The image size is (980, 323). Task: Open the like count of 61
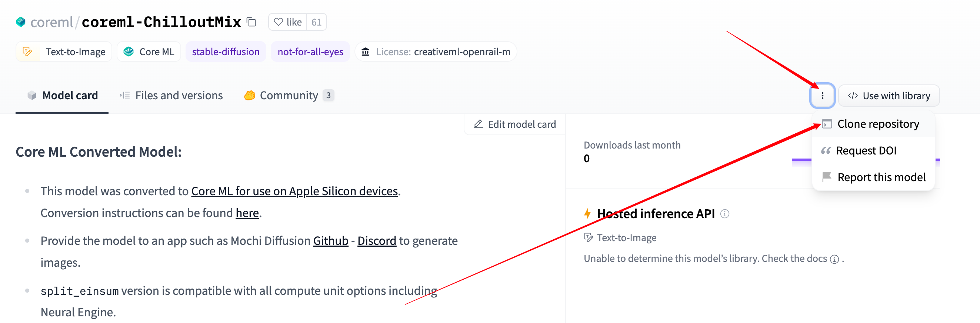pyautogui.click(x=316, y=22)
